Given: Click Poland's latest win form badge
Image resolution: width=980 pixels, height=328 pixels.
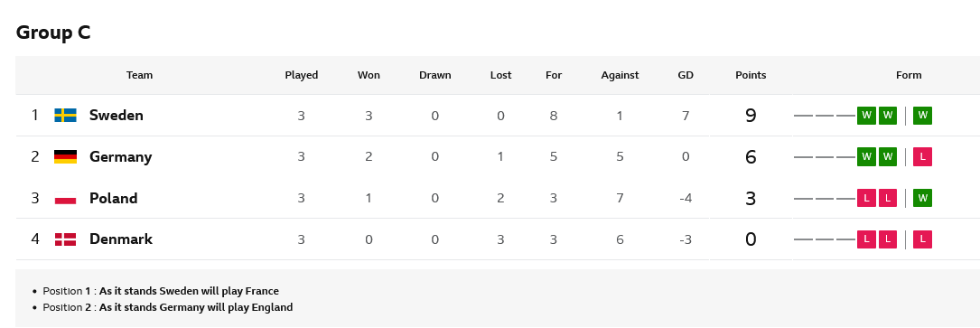Looking at the screenshot, I should [922, 198].
